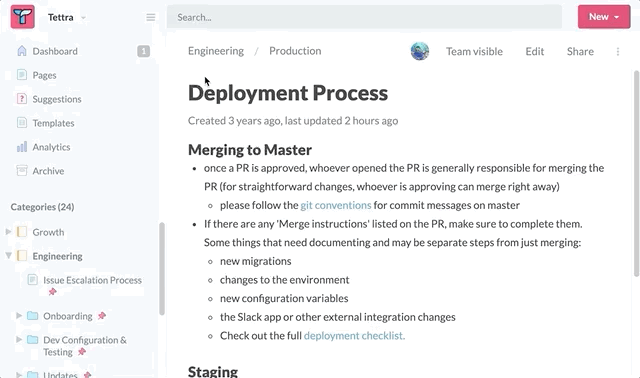
Task: Click the 'last updated 2 hours ago' text
Action: 341,121
